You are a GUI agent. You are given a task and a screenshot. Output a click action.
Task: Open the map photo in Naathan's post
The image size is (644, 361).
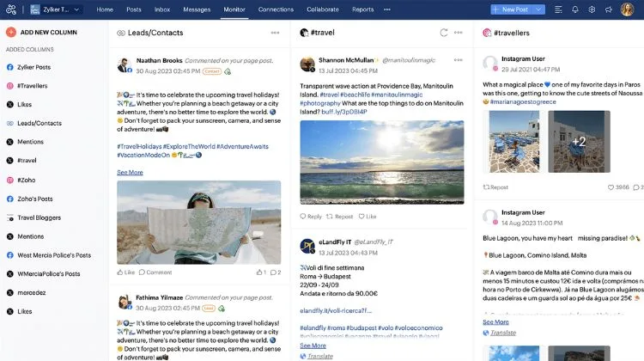pyautogui.click(x=199, y=223)
